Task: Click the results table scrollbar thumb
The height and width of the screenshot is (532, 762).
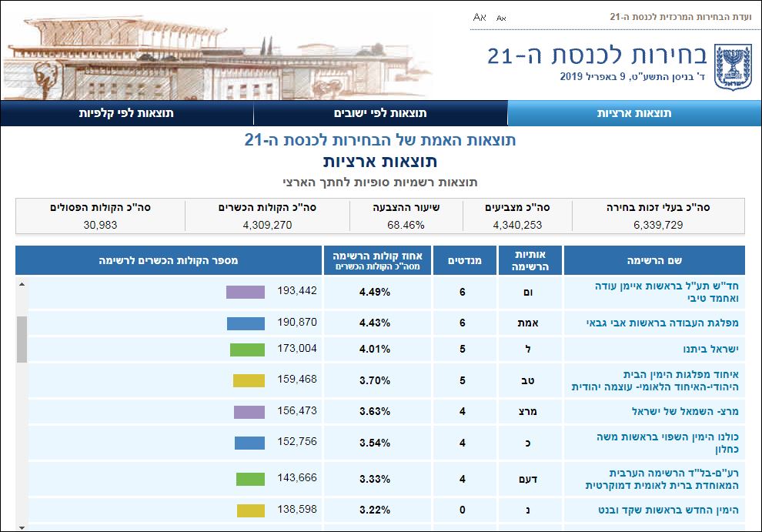Action: (22, 339)
